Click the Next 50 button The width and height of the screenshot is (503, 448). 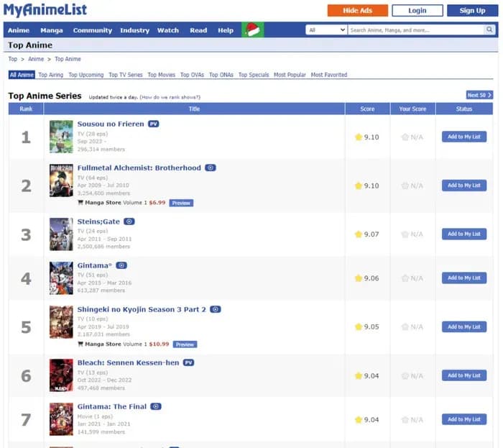click(479, 95)
